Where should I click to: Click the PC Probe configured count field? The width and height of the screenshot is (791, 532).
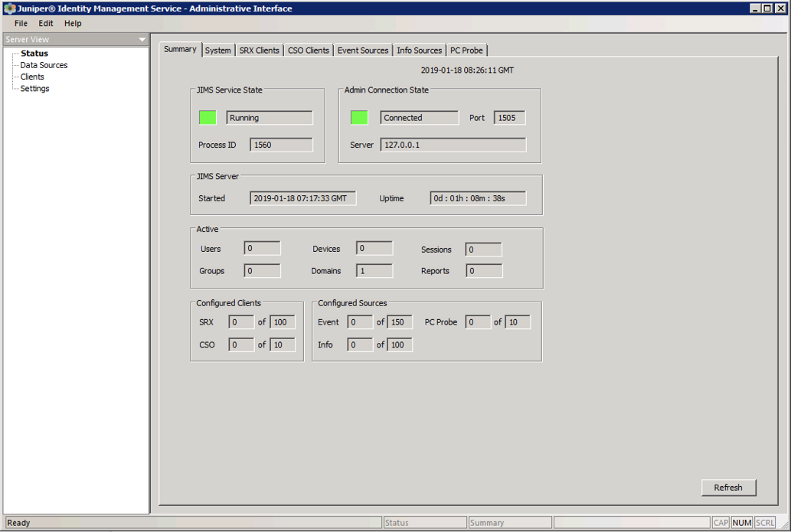[x=478, y=321]
